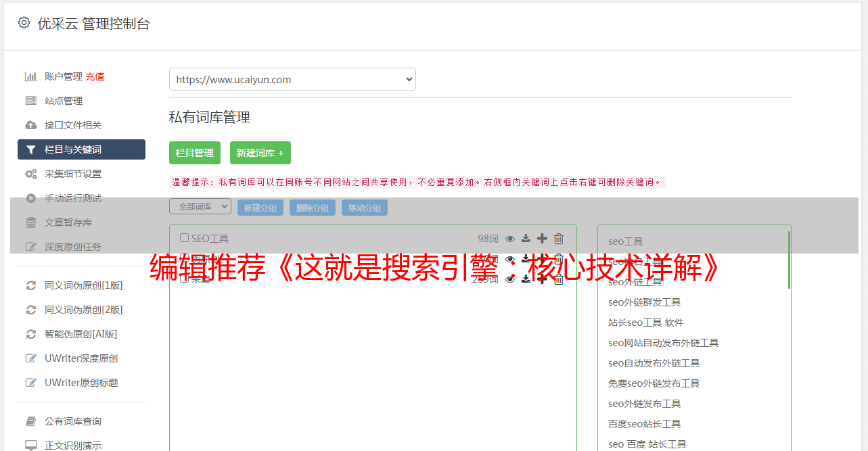Open 手动运行测试 via its play icon
868x451 pixels.
pyautogui.click(x=31, y=198)
